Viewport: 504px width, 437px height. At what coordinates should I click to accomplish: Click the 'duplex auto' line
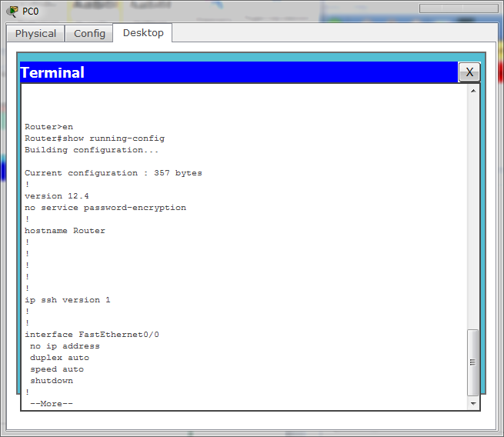(59, 358)
